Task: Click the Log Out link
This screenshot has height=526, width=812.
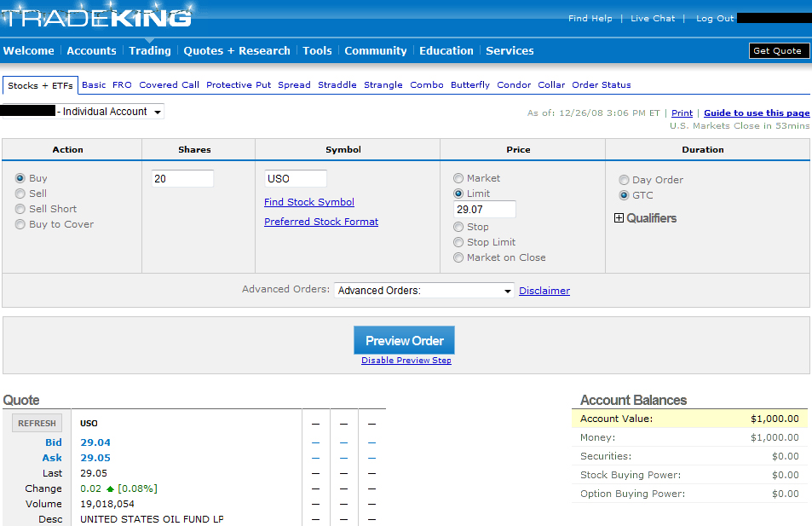Action: (x=715, y=18)
